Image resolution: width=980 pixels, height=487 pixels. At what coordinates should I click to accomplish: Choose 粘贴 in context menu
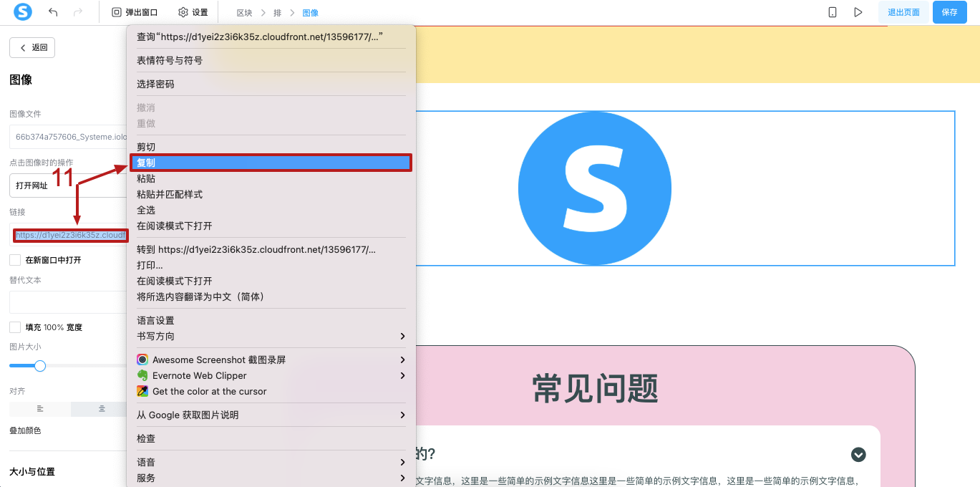[271, 178]
